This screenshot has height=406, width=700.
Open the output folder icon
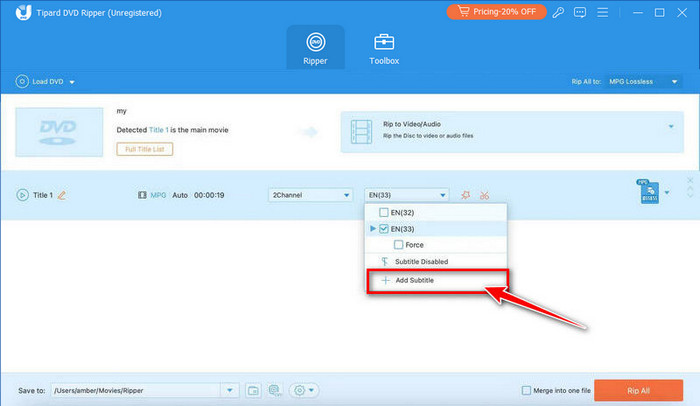253,390
